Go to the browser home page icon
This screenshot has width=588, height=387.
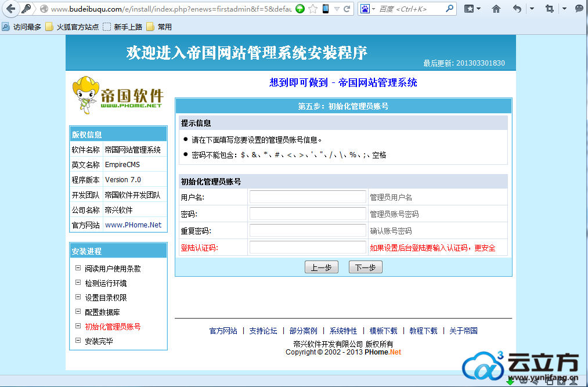[496, 9]
